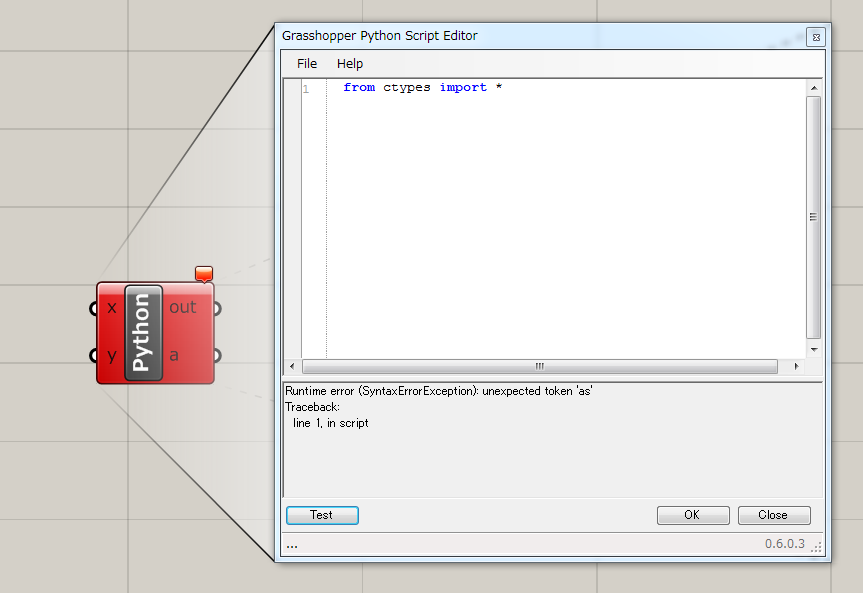
Task: Click the horizontal scrollbar right arrow
Action: click(797, 366)
